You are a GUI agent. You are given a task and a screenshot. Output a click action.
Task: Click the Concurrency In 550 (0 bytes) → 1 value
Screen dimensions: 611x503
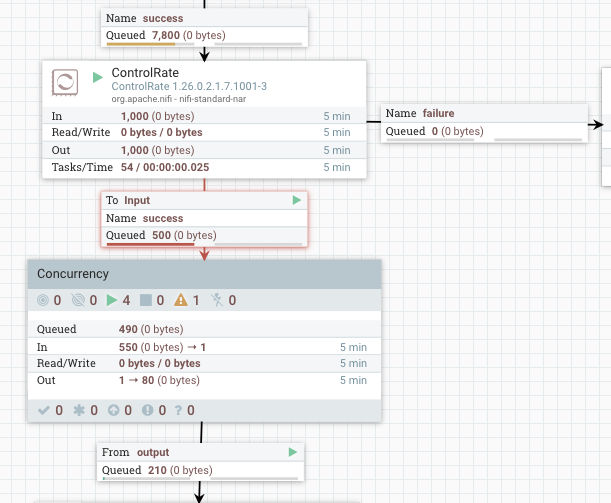(162, 347)
